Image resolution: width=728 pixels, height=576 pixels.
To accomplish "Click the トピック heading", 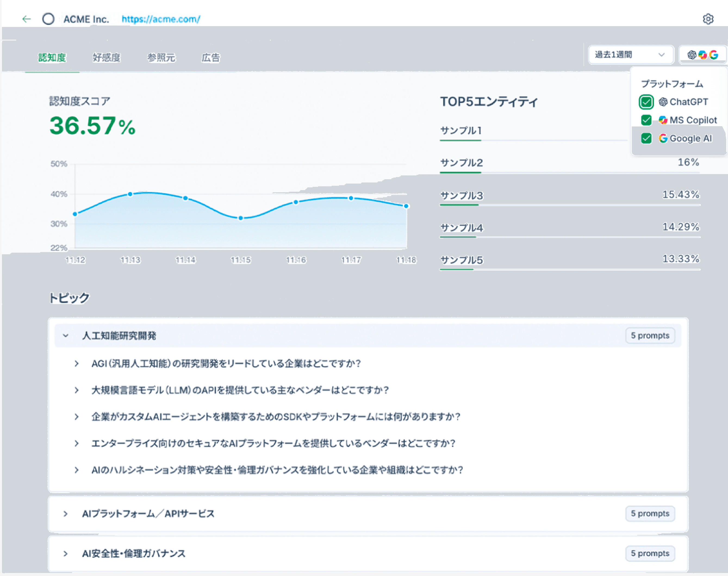I will click(69, 298).
